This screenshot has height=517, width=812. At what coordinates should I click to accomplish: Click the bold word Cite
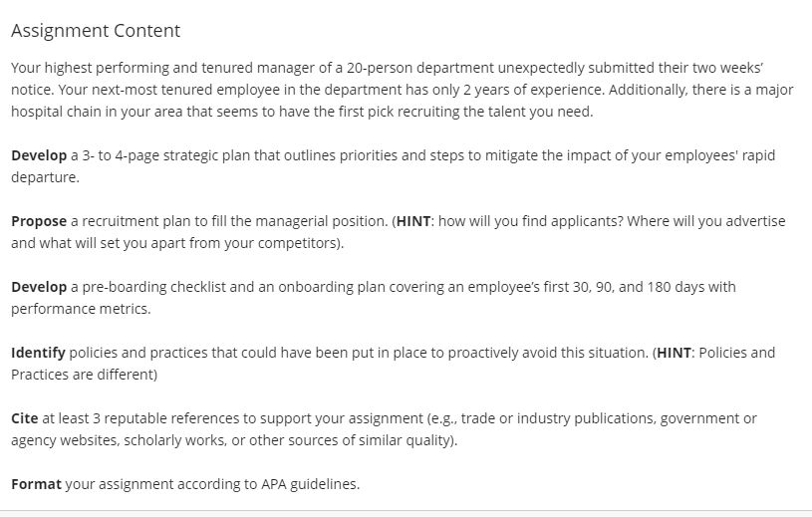tap(24, 418)
